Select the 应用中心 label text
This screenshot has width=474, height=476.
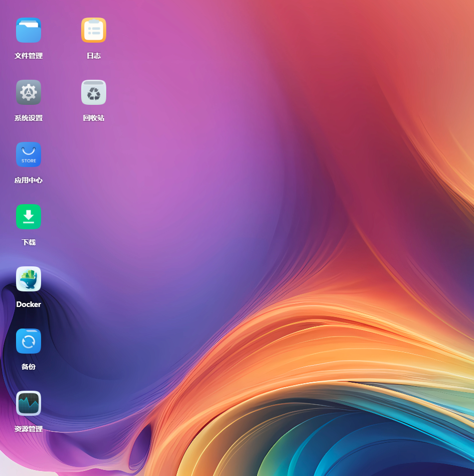(x=29, y=180)
